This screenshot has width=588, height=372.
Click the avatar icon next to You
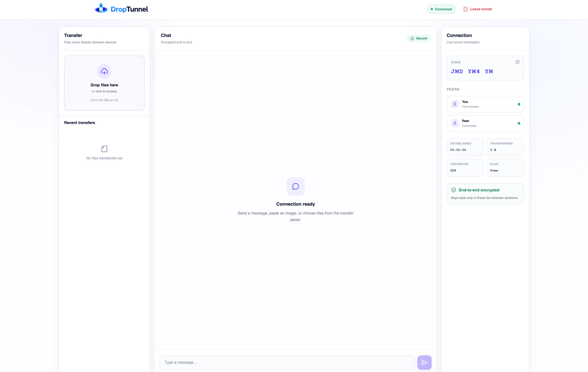[455, 104]
